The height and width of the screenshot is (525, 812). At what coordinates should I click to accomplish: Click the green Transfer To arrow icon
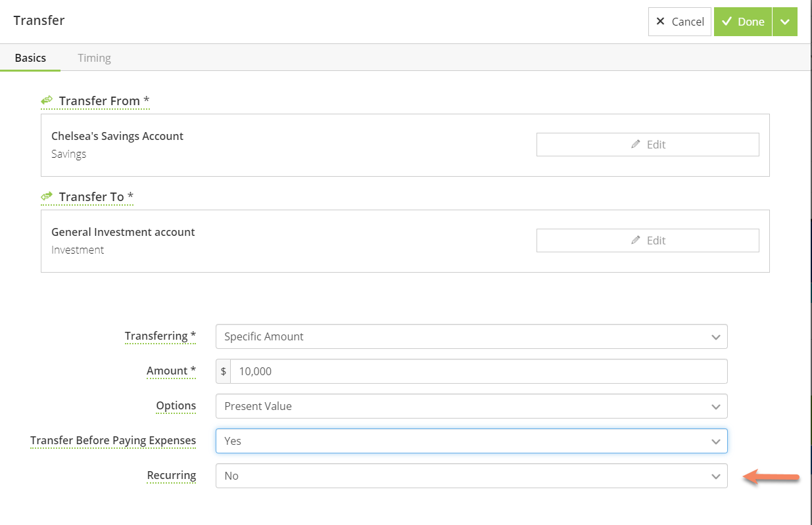(46, 196)
